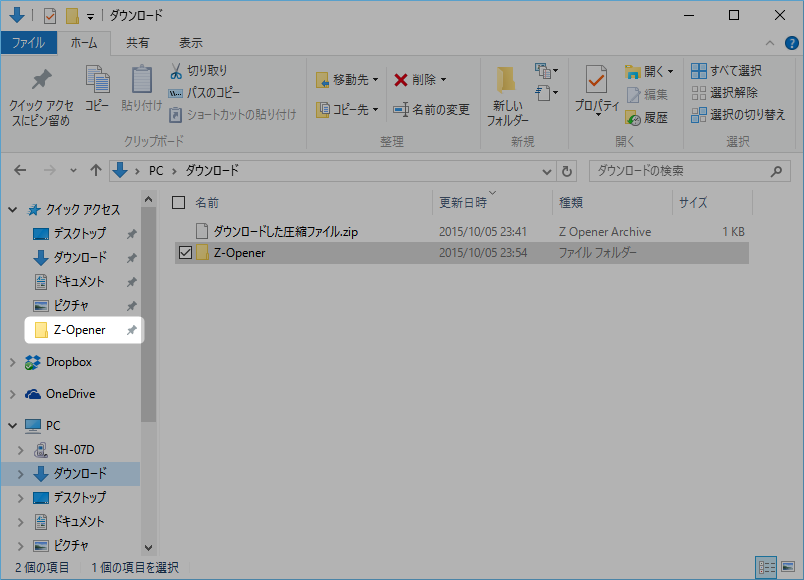This screenshot has height=580, width=804.
Task: Click PC in the address breadcrumb
Action: pyautogui.click(x=156, y=171)
